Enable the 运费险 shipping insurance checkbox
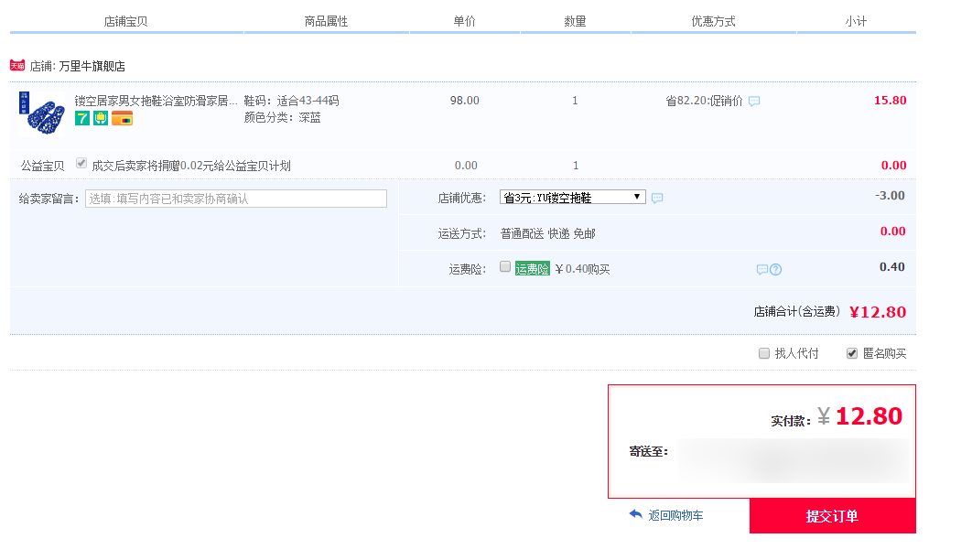Screen dimensions: 972x560 click(x=505, y=267)
